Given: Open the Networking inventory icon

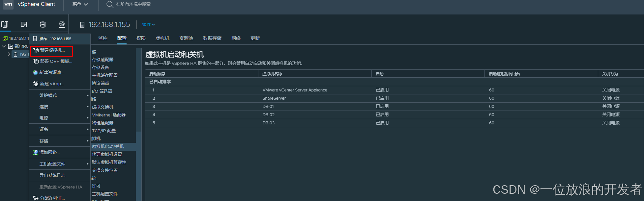Looking at the screenshot, I should point(62,24).
